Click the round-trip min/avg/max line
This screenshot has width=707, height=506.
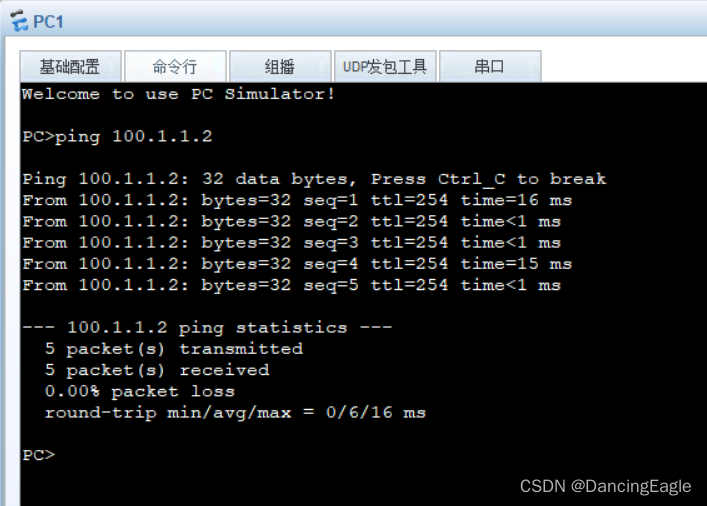tap(235, 412)
